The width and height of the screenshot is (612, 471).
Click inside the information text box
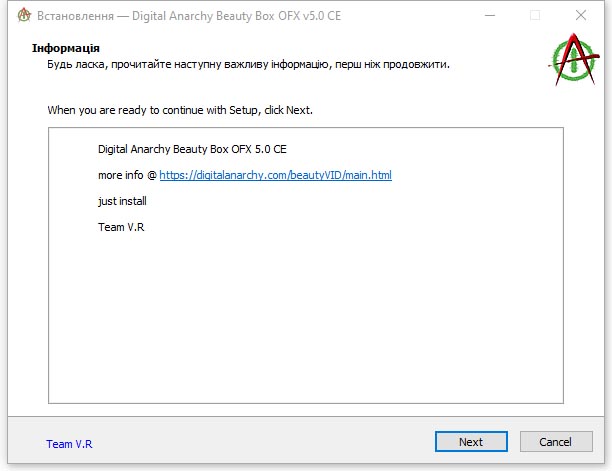[x=306, y=265]
